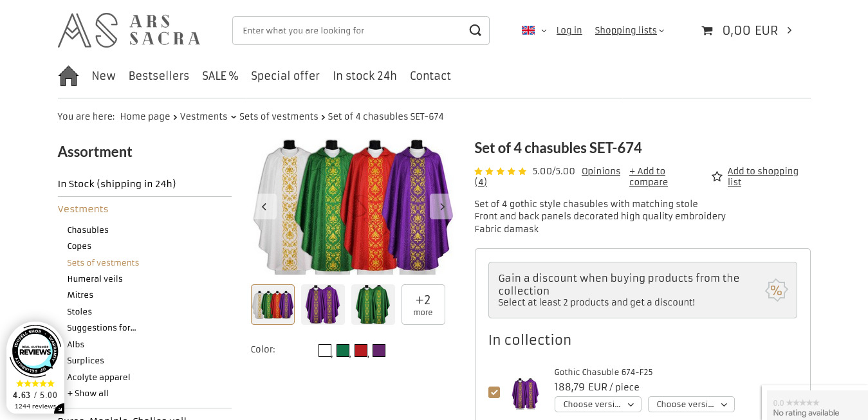Screen dimensions: 868x420
Task: Click the star shopping list icon
Action: tap(717, 176)
